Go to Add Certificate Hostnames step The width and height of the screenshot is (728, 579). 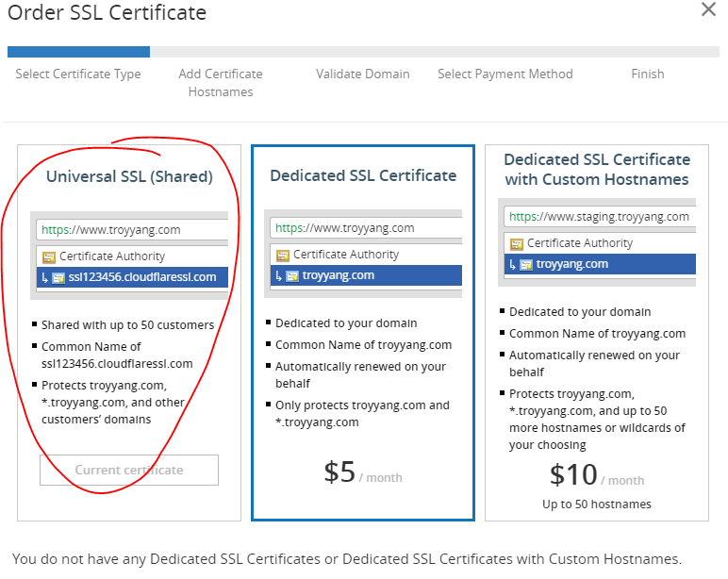(x=221, y=82)
